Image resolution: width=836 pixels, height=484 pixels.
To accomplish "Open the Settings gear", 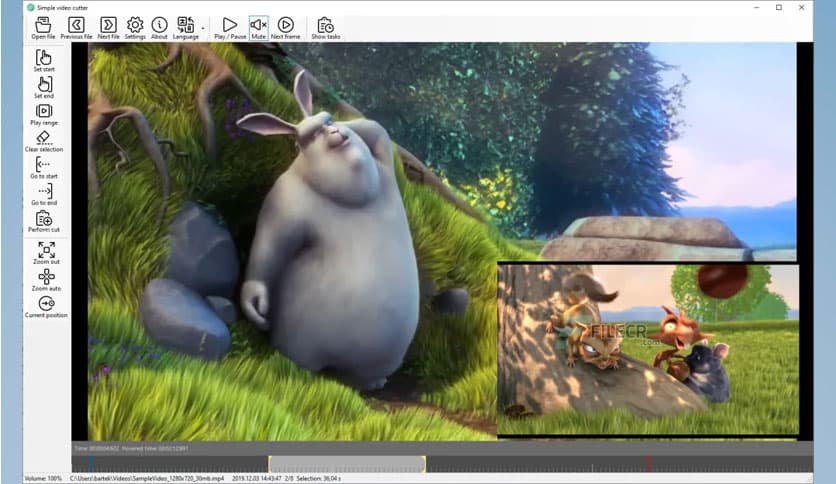I will pos(135,28).
